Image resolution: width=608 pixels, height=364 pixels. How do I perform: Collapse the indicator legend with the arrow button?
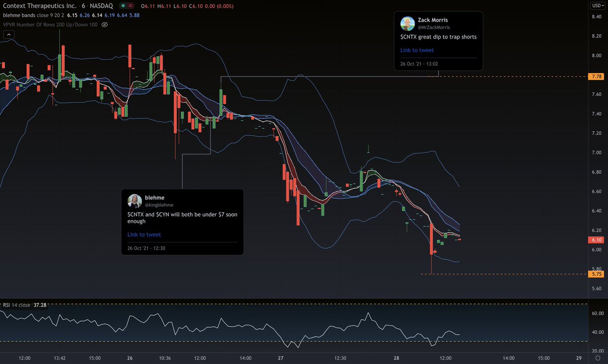click(x=8, y=34)
